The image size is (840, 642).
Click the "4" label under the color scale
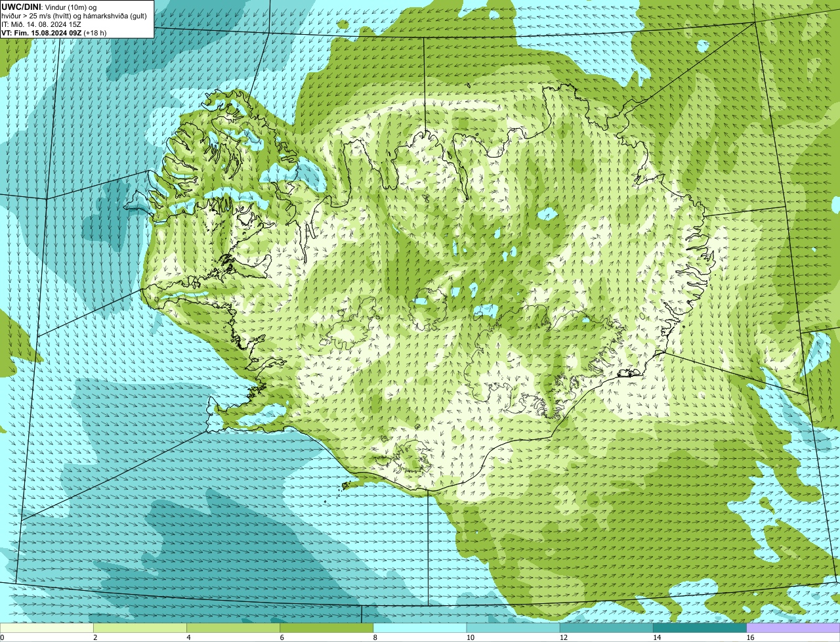[x=188, y=637]
